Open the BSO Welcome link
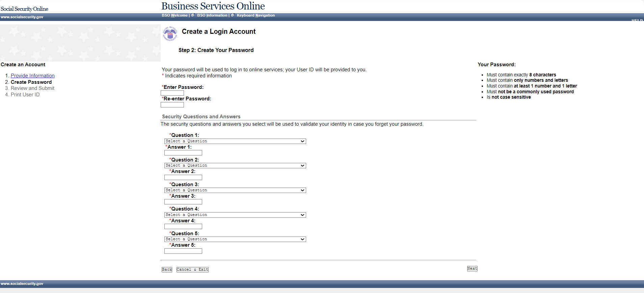Image resolution: width=644 pixels, height=293 pixels. (175, 15)
